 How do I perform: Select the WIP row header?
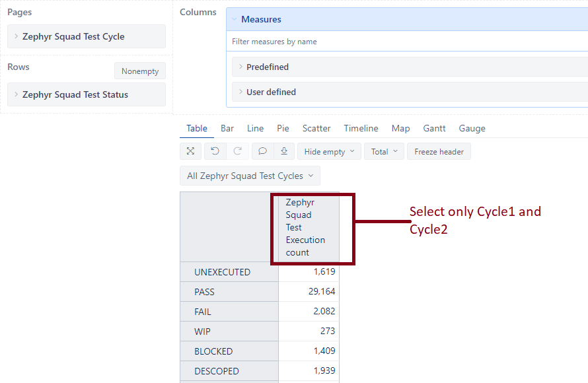229,331
